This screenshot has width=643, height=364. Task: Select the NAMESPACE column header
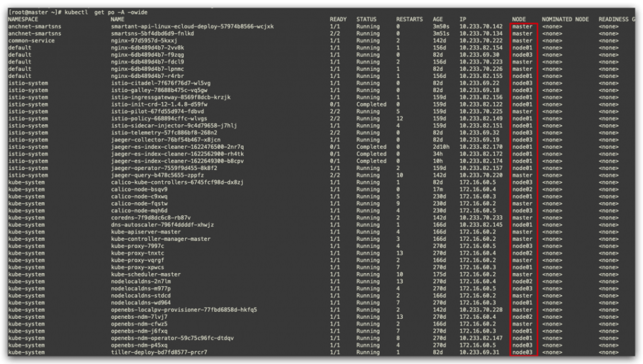(x=23, y=19)
